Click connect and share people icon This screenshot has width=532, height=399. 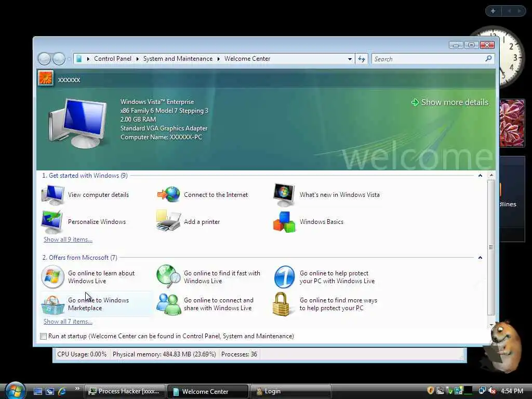pos(169,304)
